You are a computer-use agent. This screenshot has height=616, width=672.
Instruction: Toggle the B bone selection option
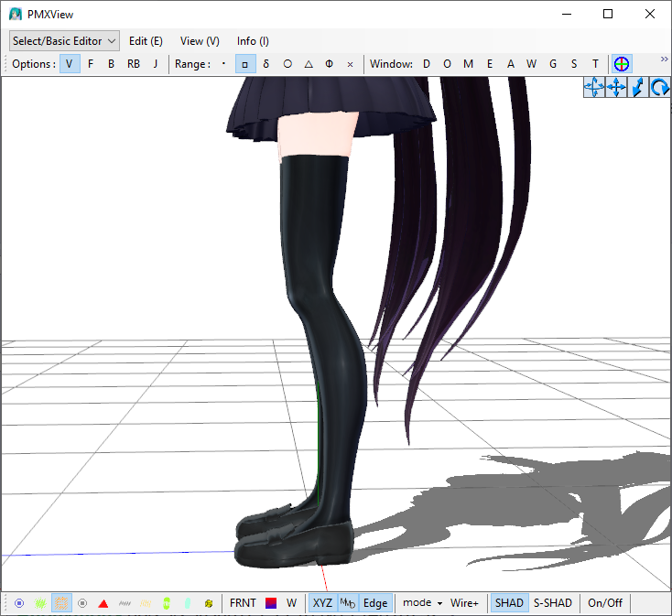click(111, 64)
